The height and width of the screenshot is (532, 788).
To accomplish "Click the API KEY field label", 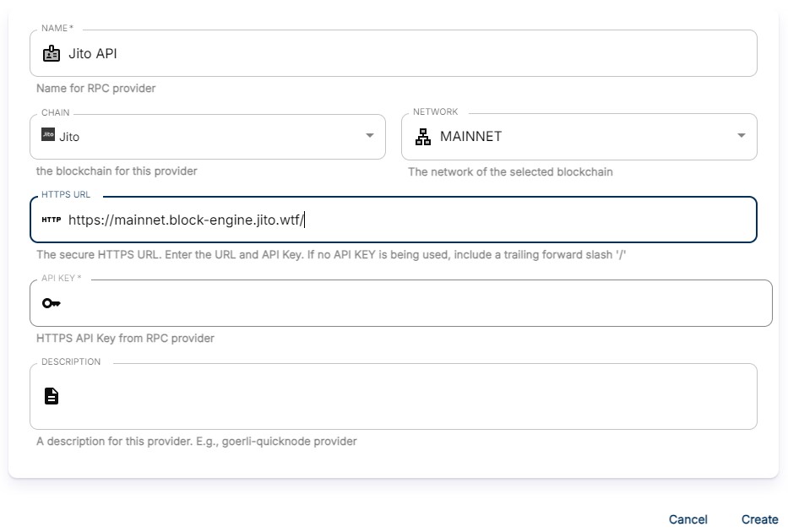I will [x=62, y=278].
